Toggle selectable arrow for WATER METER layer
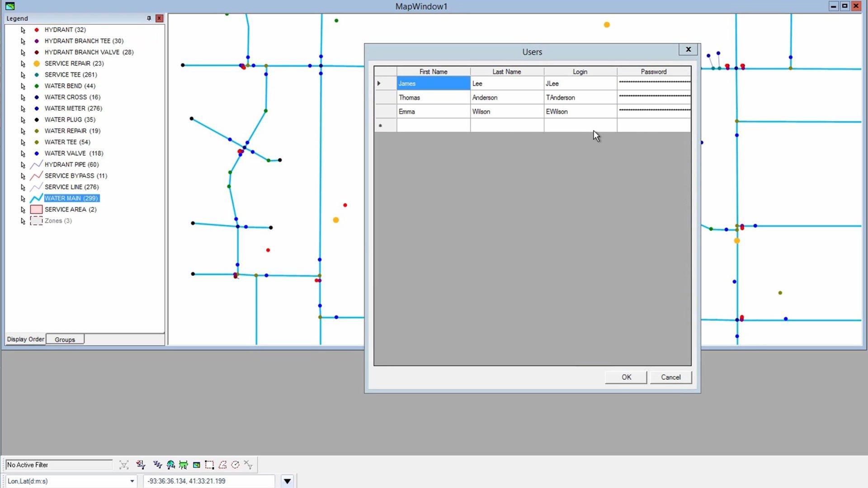Image resolution: width=868 pixels, height=488 pixels. pyautogui.click(x=23, y=109)
